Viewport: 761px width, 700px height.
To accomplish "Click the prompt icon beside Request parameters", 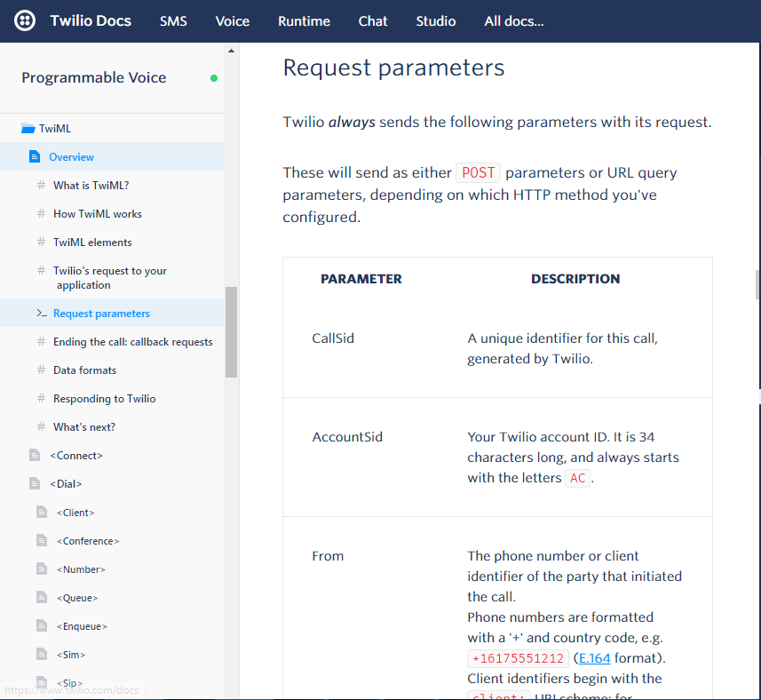I will point(42,313).
